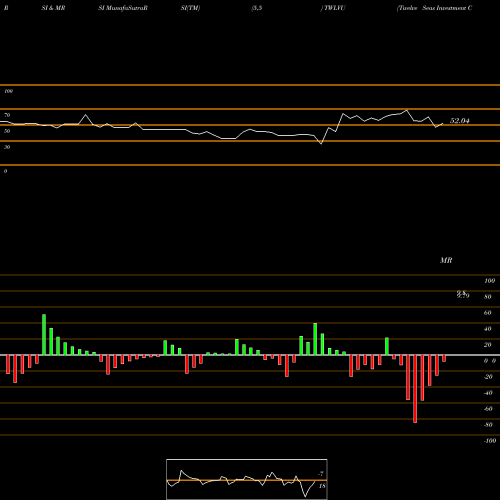This screenshot has height=500, width=500.
Task: Click the '(5,5' parameter text
Action: click(257, 8)
